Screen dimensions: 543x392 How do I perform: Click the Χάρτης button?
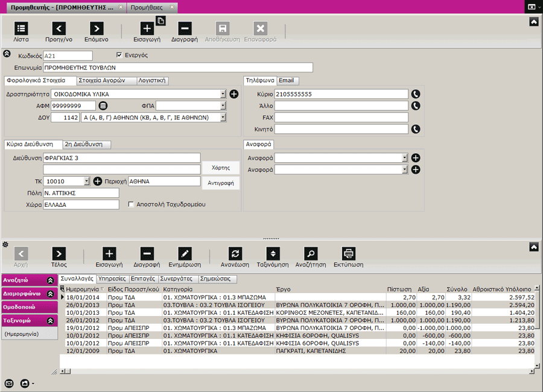pos(221,168)
